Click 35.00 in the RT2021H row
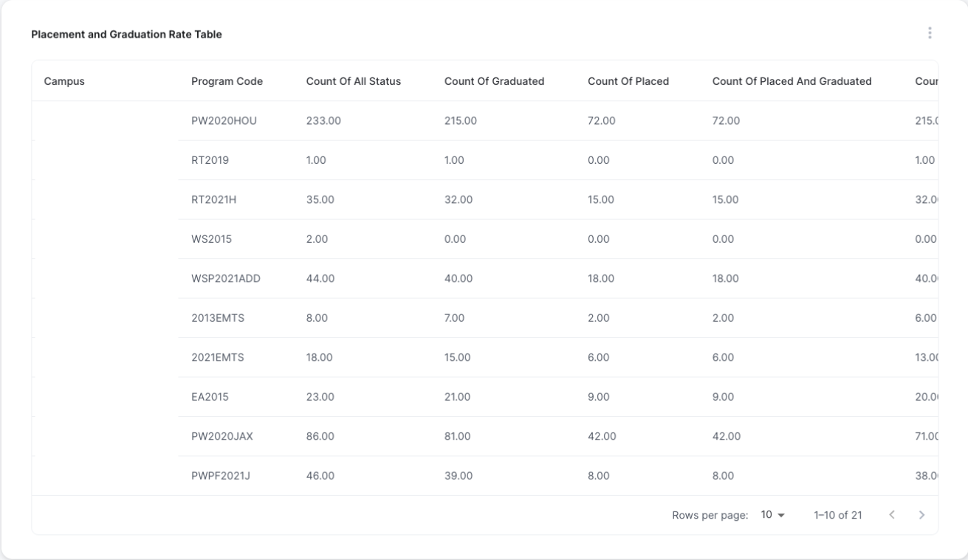Screen dimensions: 968x560 (320, 200)
